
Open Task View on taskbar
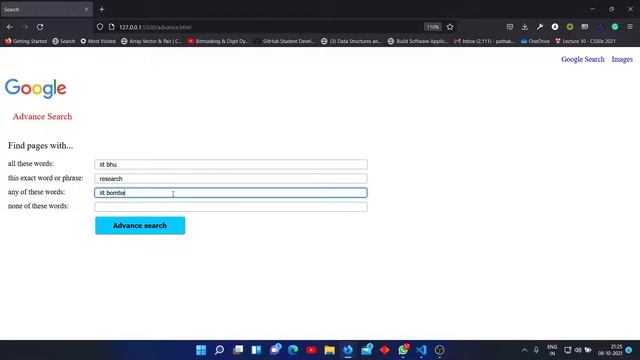click(238, 350)
